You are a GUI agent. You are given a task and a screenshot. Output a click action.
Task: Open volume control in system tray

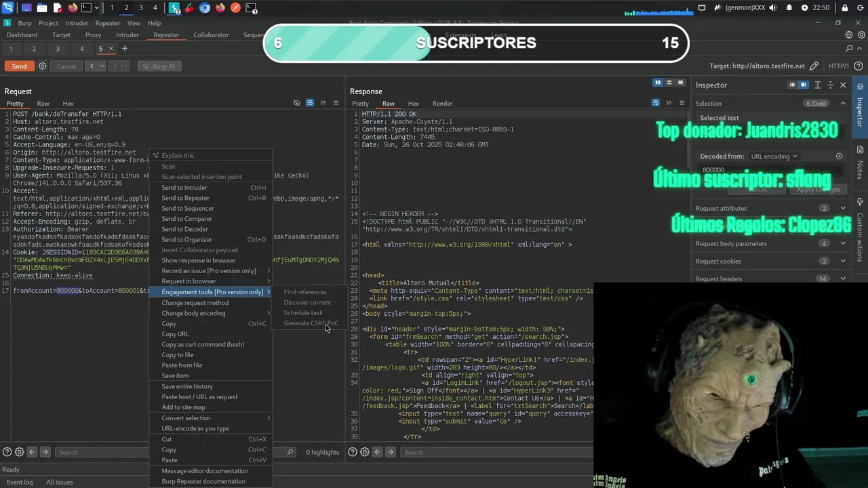[x=774, y=8]
